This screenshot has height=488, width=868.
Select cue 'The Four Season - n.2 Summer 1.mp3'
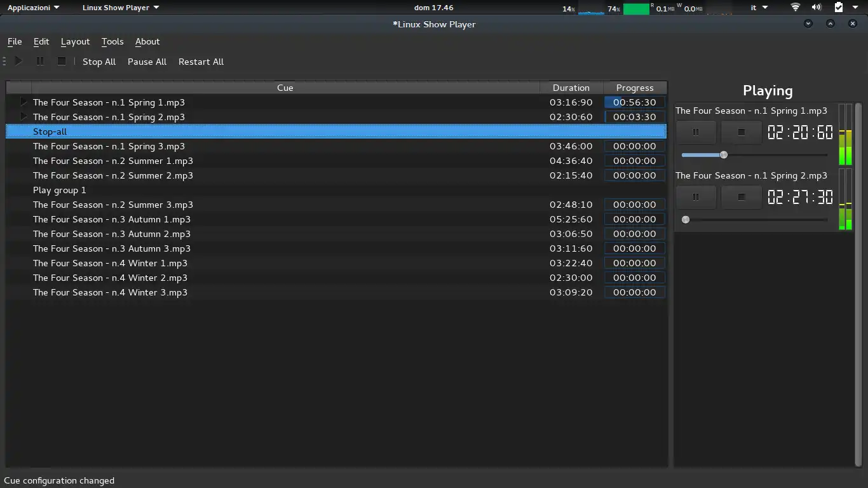[336, 161]
